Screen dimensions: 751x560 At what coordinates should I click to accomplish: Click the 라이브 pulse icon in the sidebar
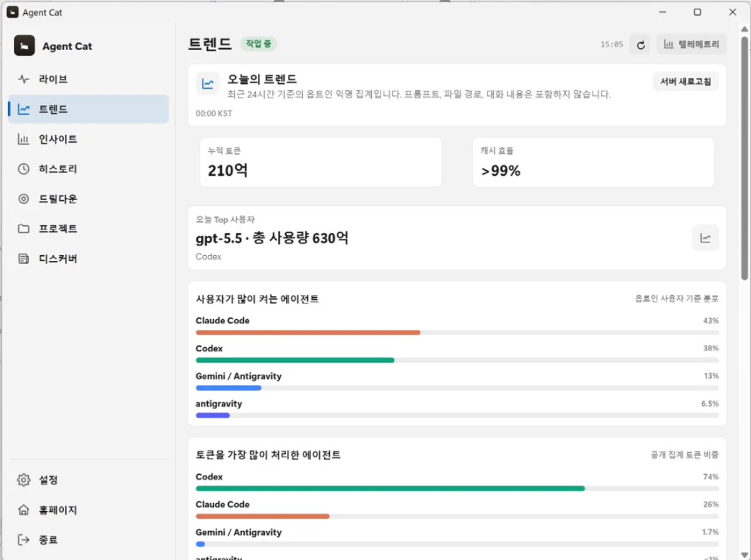[x=24, y=79]
